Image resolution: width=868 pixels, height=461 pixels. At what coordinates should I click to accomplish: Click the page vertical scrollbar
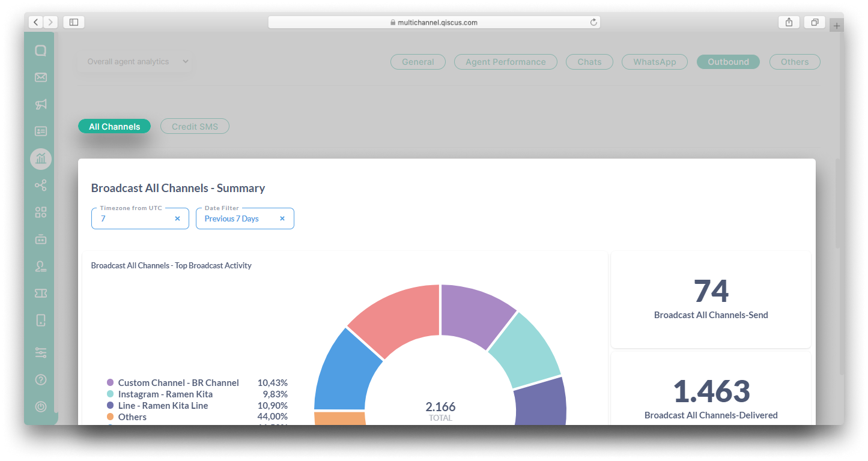point(838,203)
